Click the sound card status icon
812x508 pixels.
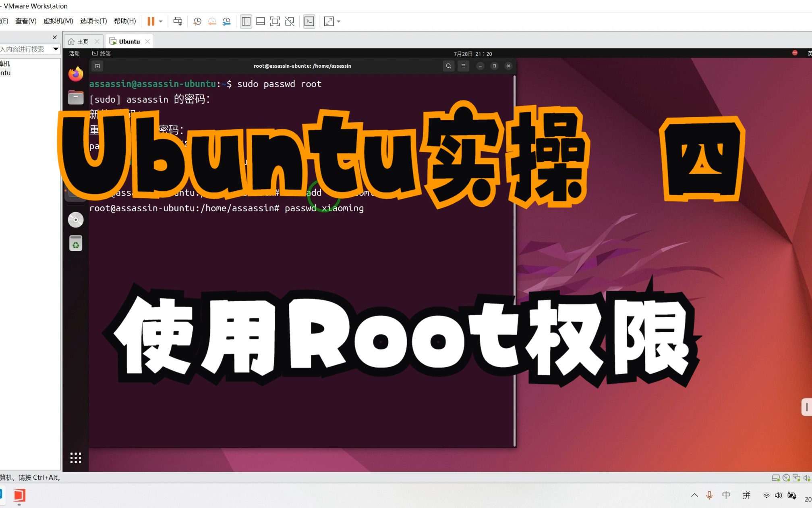pos(807,478)
